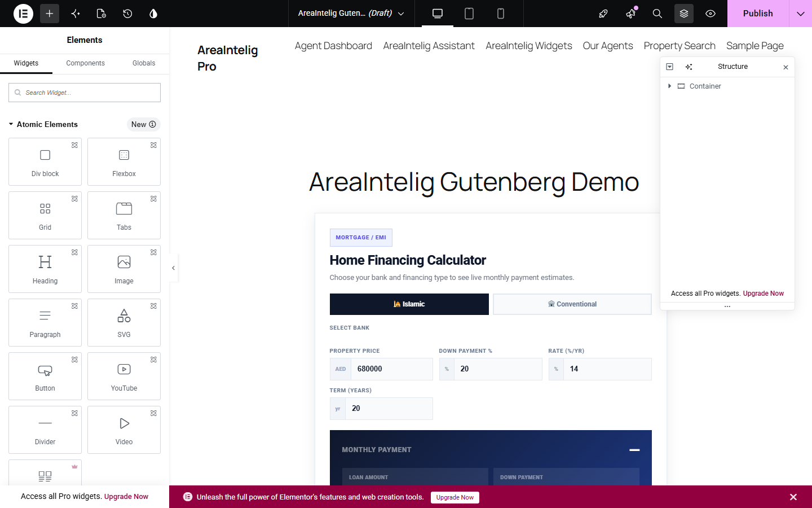Click the Term (Years) input field
Screen dimensions: 812x508
tap(389, 409)
